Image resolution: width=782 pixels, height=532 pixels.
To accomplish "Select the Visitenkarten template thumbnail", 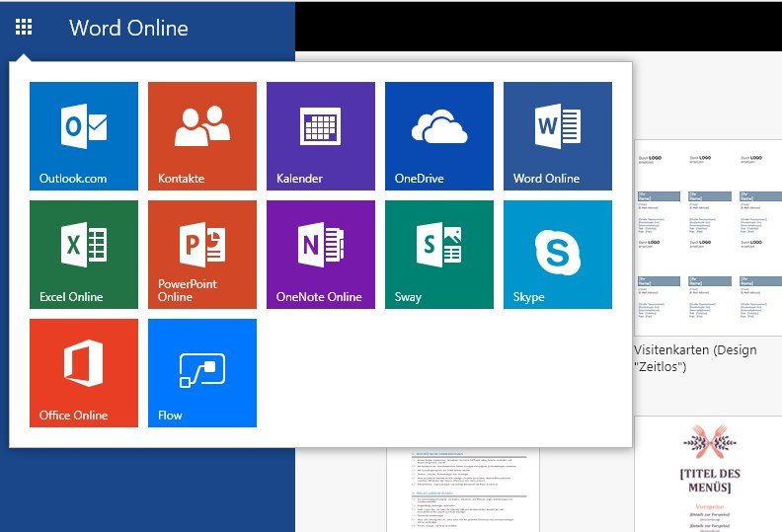I will 708,238.
